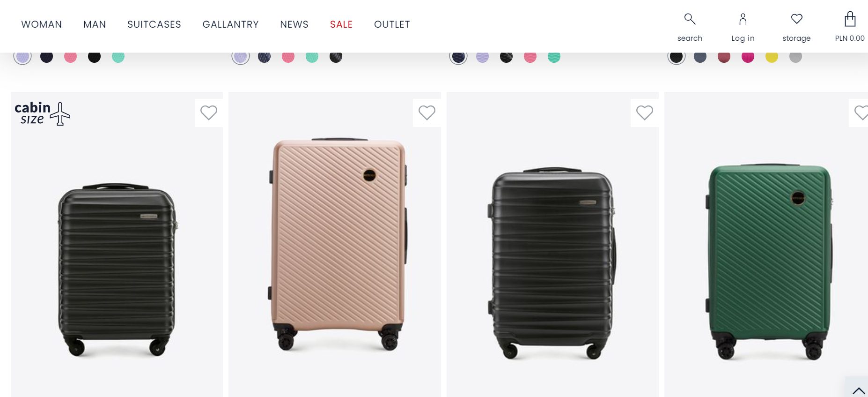The height and width of the screenshot is (397, 868).
Task: Open the NEWS link
Action: (294, 24)
